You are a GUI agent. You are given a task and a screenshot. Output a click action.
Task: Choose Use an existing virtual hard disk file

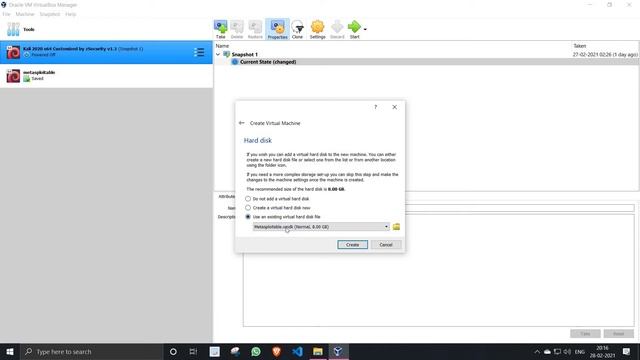248,217
